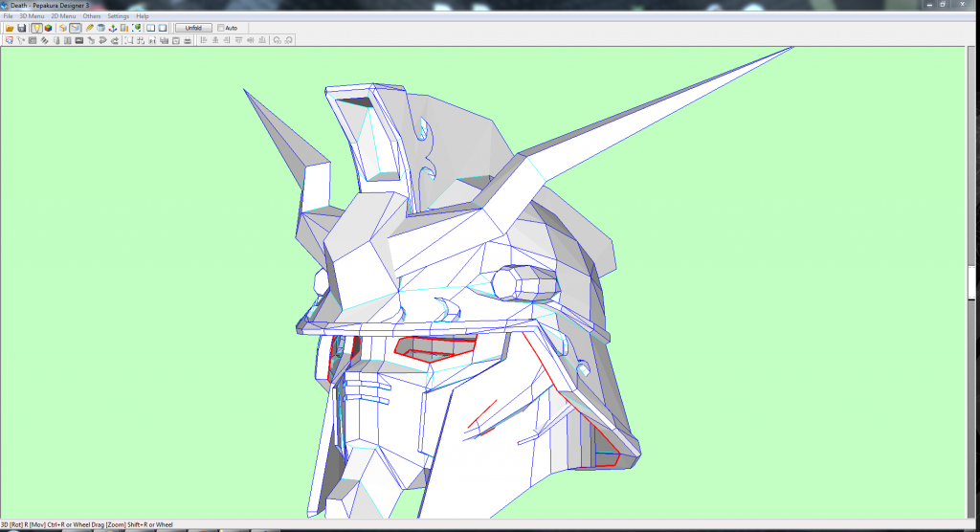This screenshot has width=980, height=532.
Task: Open the 3D Menu
Action: [x=32, y=16]
